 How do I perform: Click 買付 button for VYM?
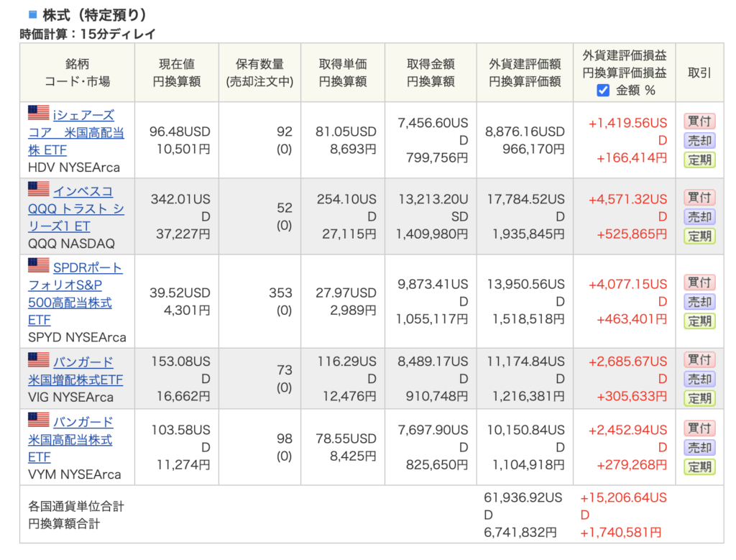point(699,428)
